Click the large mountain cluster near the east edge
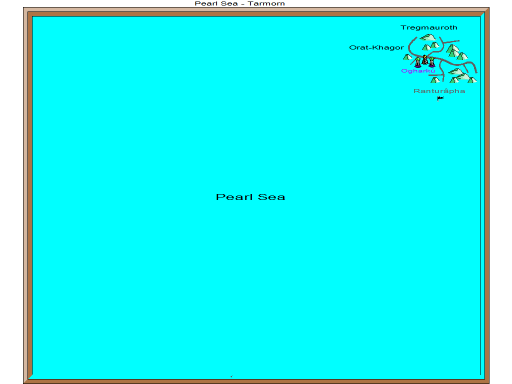This screenshot has height=384, width=512. pos(457,52)
